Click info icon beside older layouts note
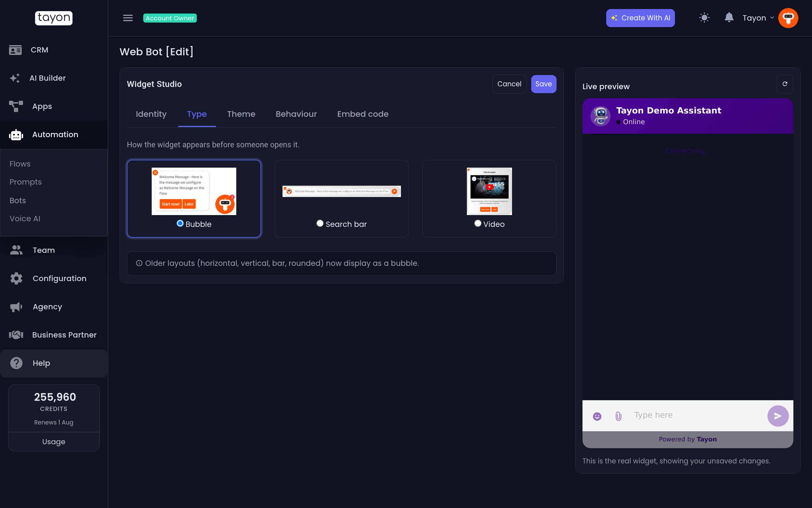The width and height of the screenshot is (812, 508). point(139,263)
